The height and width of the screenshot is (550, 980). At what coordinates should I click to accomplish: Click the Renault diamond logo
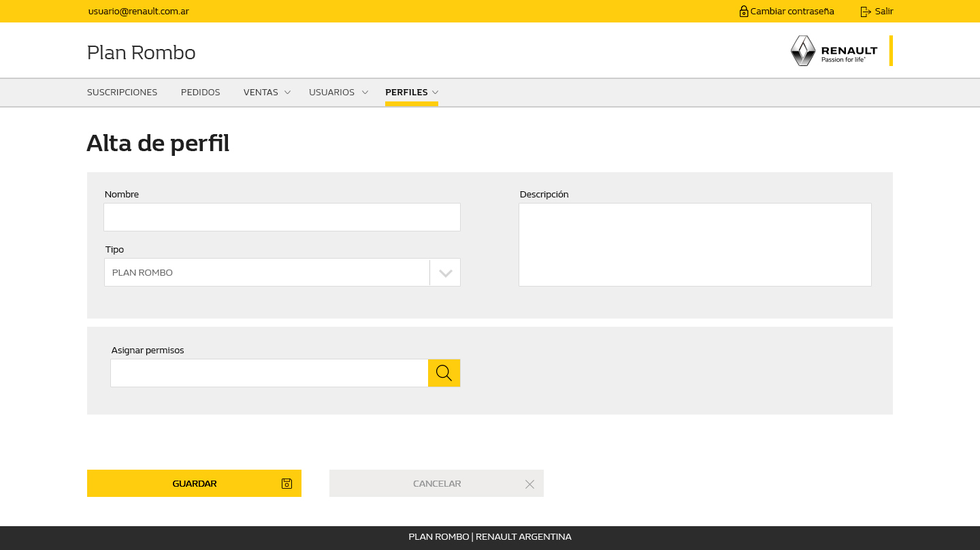(x=803, y=51)
